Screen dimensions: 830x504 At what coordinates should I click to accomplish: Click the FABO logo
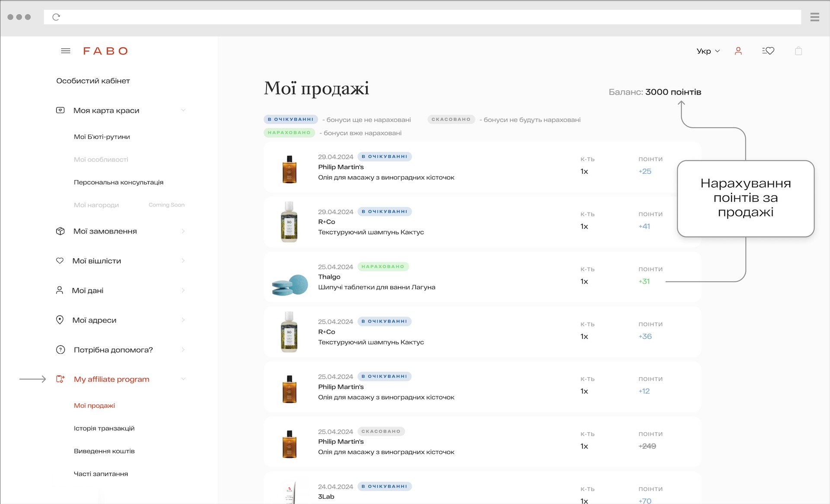coord(105,51)
